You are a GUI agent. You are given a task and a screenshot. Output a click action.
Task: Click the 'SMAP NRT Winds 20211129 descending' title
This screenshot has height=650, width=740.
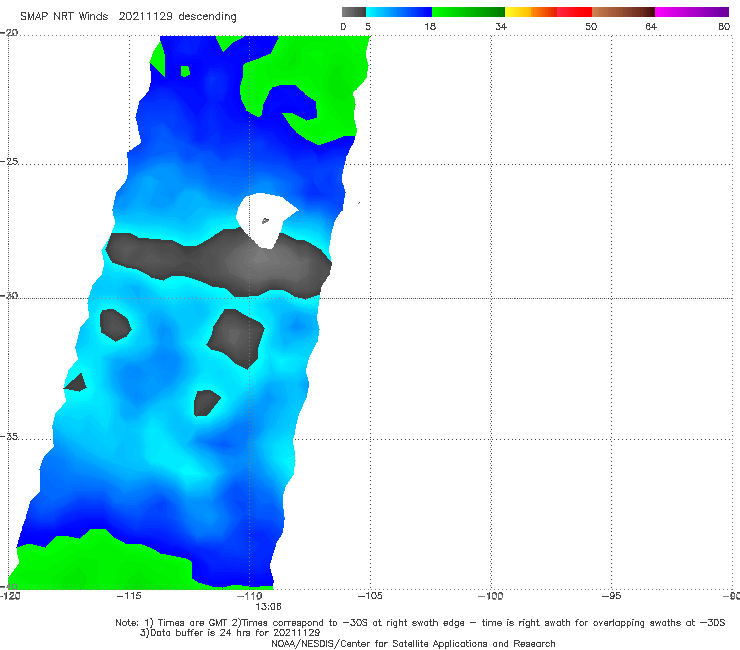click(128, 17)
